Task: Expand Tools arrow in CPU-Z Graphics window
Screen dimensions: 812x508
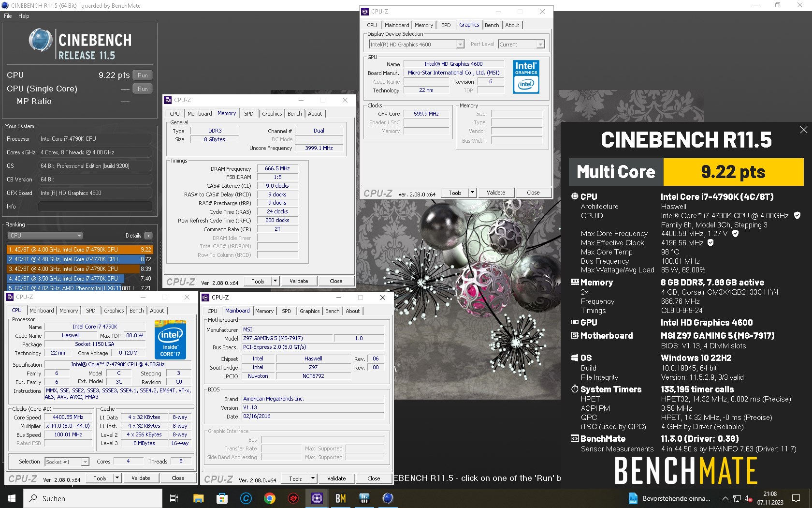Action: point(472,193)
